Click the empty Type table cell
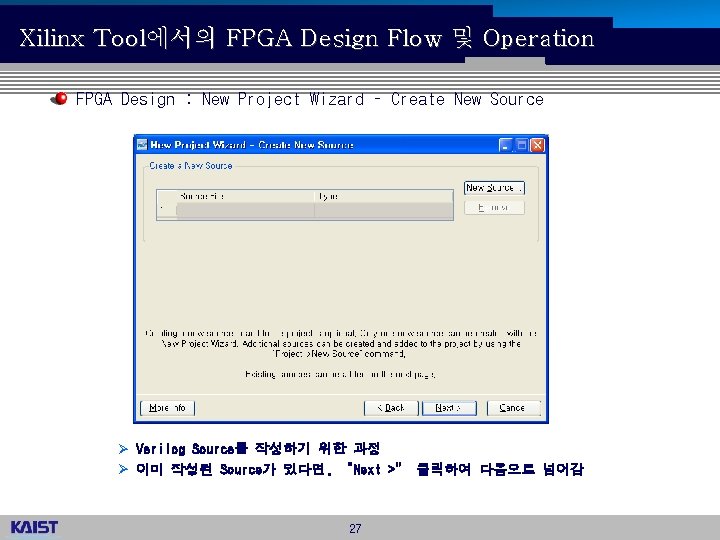Viewport: 720px width, 540px height. coord(383,210)
